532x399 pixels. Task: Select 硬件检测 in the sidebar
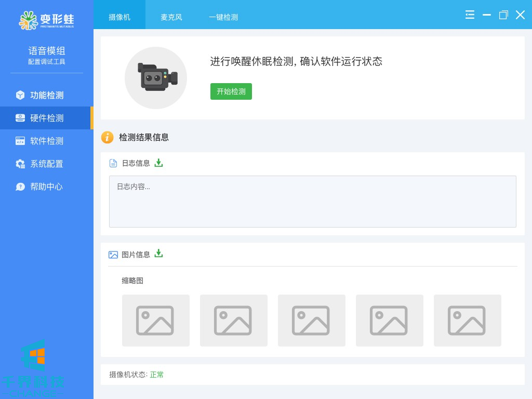pyautogui.click(x=47, y=118)
